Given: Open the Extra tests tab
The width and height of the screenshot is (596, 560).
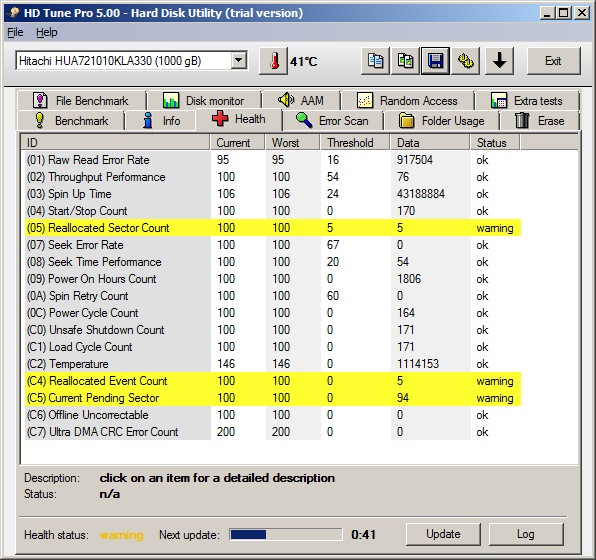Looking at the screenshot, I should 527,100.
